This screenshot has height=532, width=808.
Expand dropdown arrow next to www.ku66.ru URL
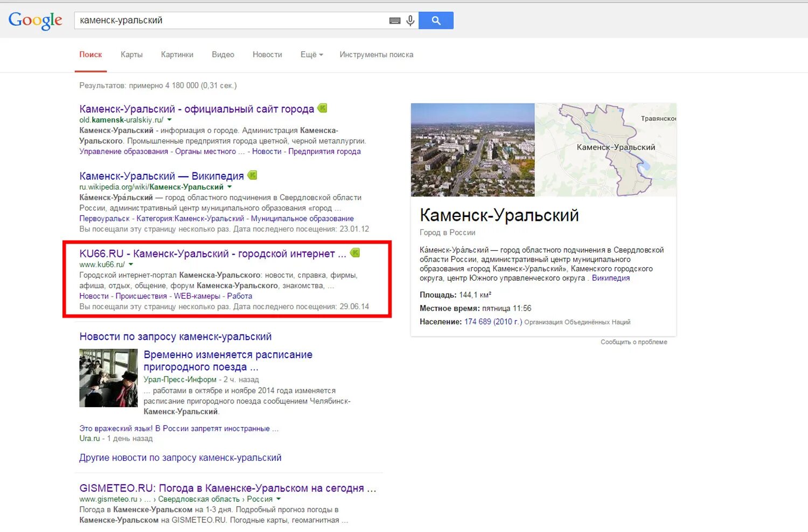coord(130,264)
